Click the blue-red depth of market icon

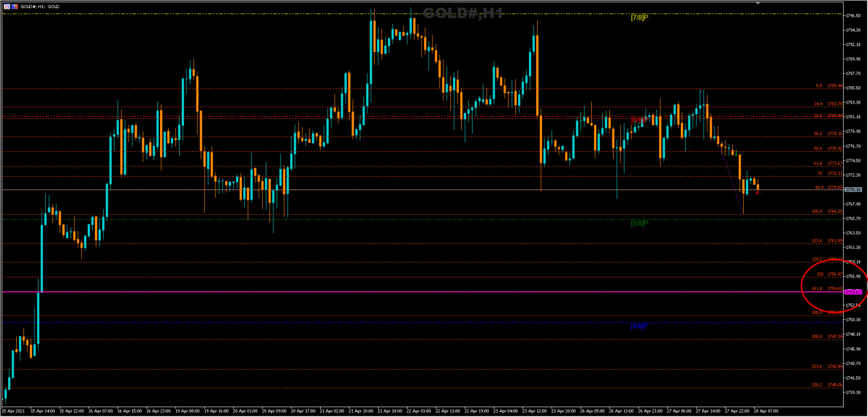15,7
